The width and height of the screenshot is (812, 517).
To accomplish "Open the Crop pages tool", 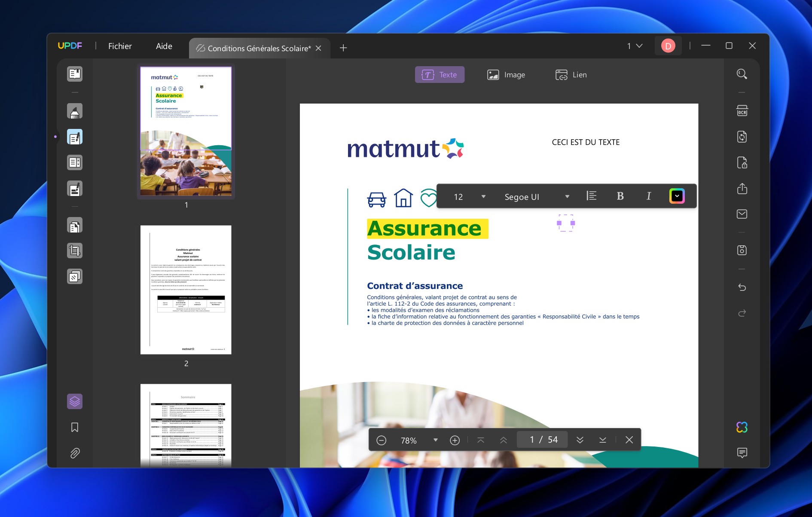I will point(75,251).
